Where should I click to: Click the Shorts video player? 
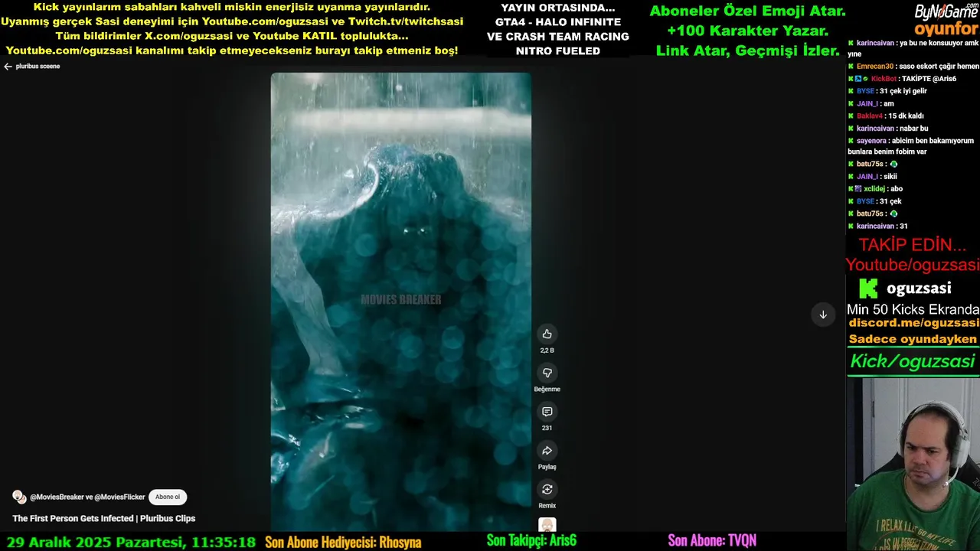[400, 302]
